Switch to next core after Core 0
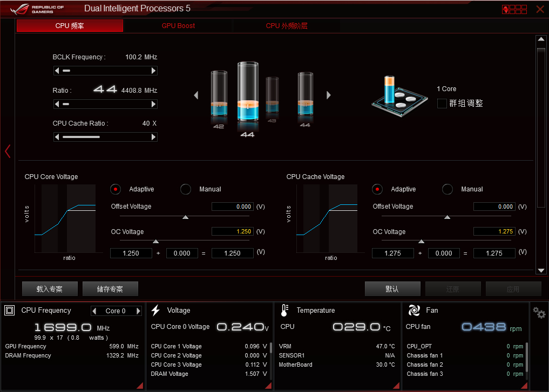The image size is (549, 392). click(138, 311)
